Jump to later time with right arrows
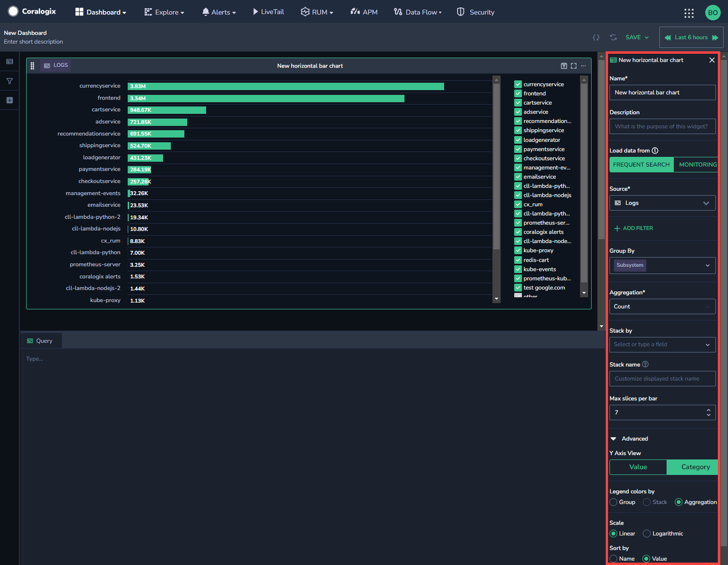728x565 pixels. point(715,37)
